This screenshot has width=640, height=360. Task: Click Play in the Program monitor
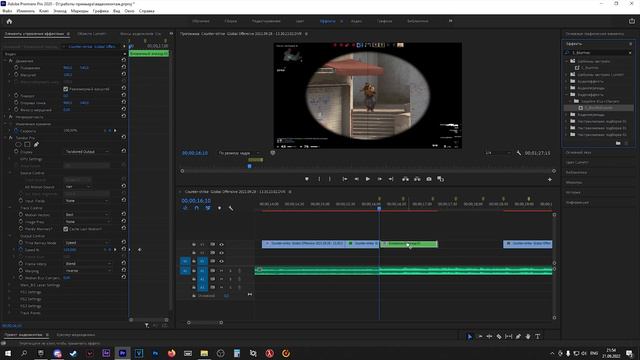[x=368, y=179]
